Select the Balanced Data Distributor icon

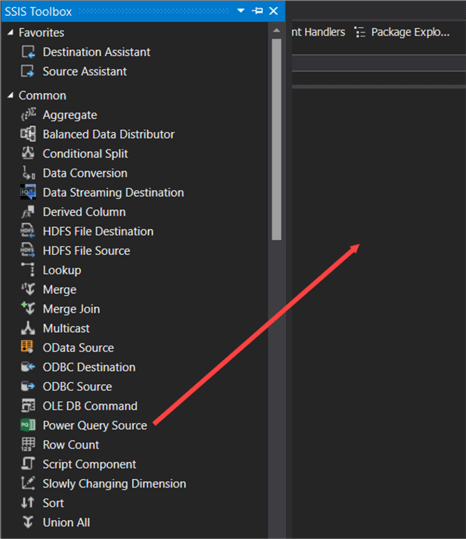28,134
